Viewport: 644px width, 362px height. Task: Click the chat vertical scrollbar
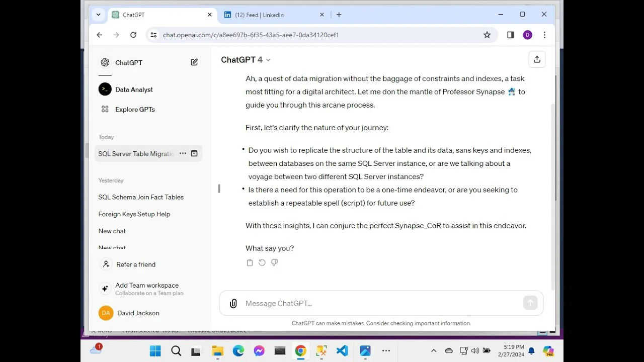point(553,196)
